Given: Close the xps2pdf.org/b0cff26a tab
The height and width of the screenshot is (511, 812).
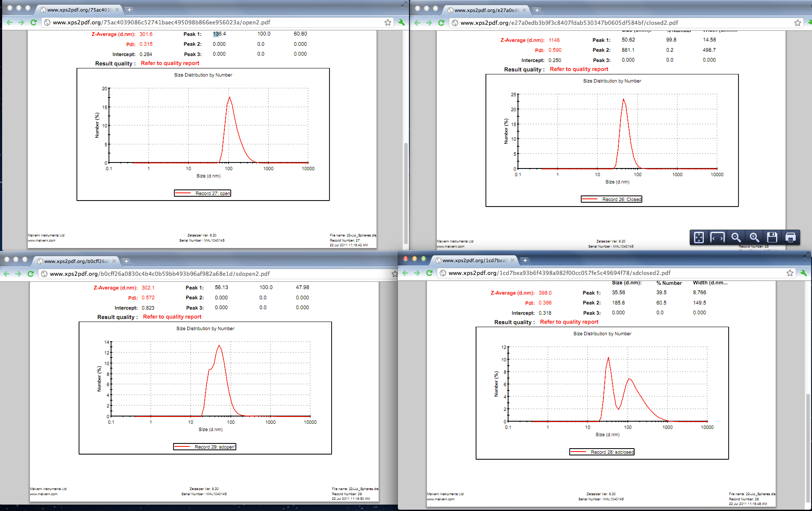Looking at the screenshot, I should 114,261.
